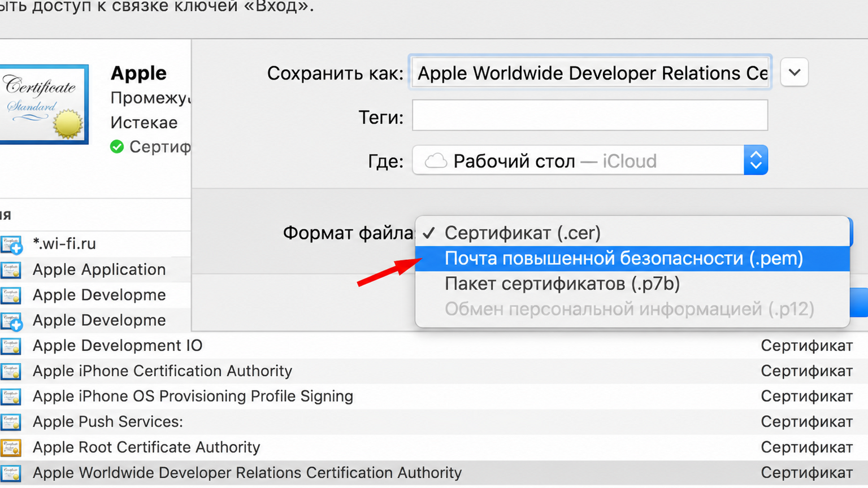868x488 pixels.
Task: Click the icon for Apple iPhone OS Provisioning Profile Signing
Action: 11,396
